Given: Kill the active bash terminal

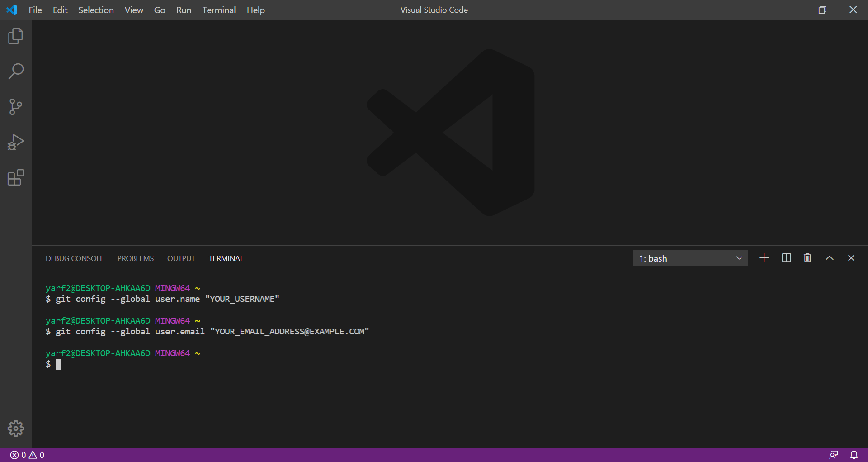Looking at the screenshot, I should [807, 258].
